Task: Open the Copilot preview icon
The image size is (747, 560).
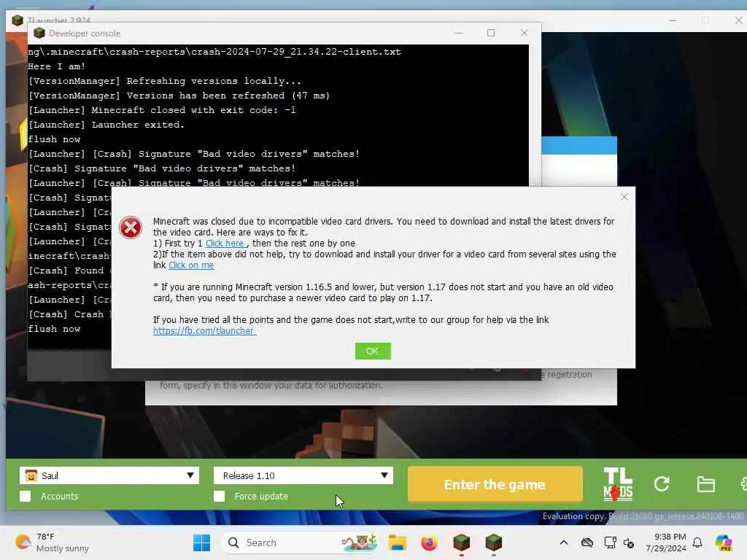Action: pyautogui.click(x=723, y=542)
